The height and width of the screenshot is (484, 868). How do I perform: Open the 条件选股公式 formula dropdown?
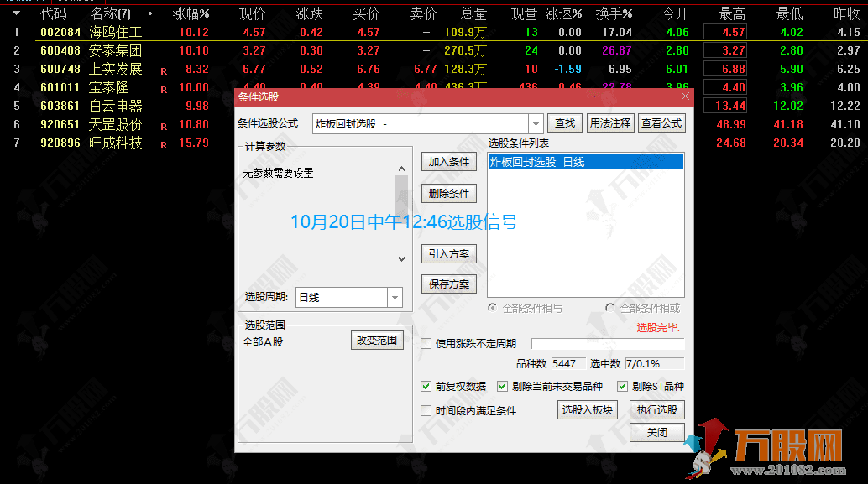536,123
